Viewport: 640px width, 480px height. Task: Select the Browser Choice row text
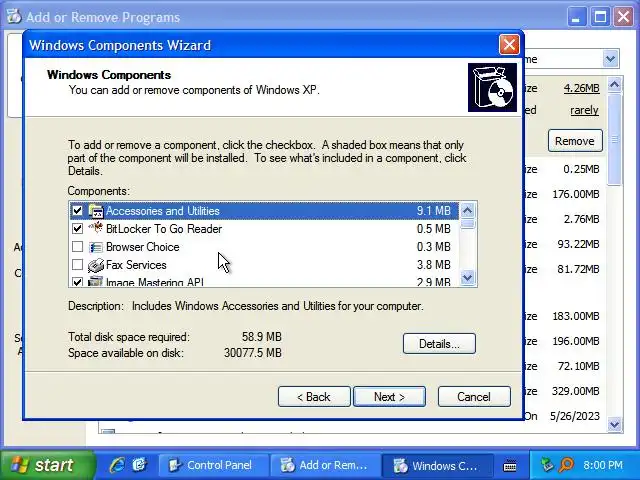point(142,247)
